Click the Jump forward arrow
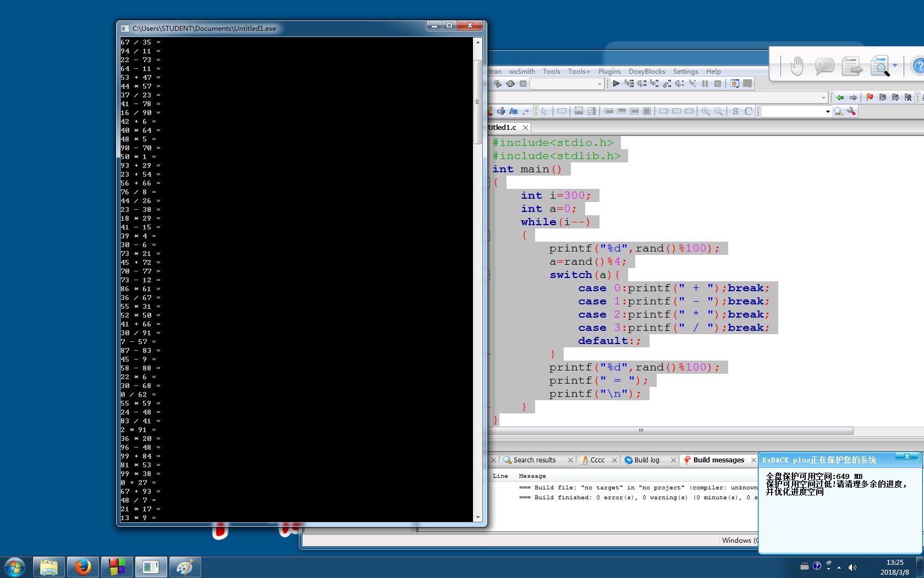The image size is (924, 578). [x=853, y=97]
